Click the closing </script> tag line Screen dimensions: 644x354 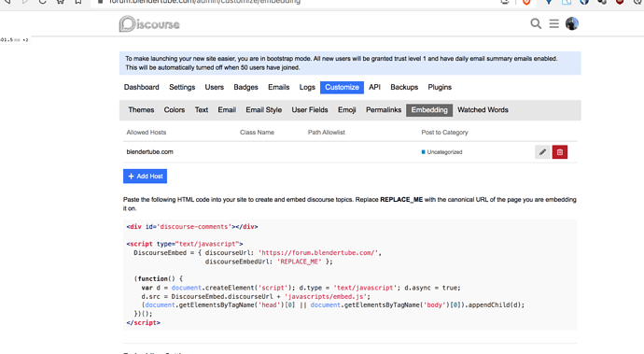[144, 323]
